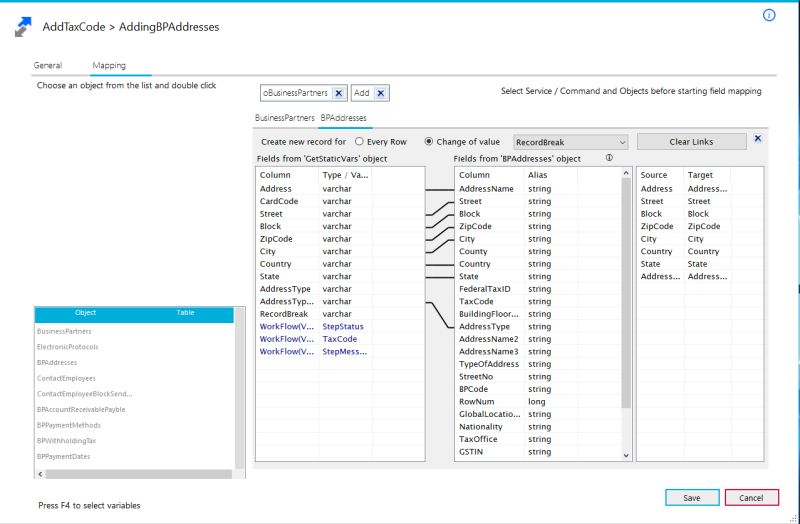The image size is (800, 524).
Task: Click the blue X beside Clear Links
Action: click(758, 138)
